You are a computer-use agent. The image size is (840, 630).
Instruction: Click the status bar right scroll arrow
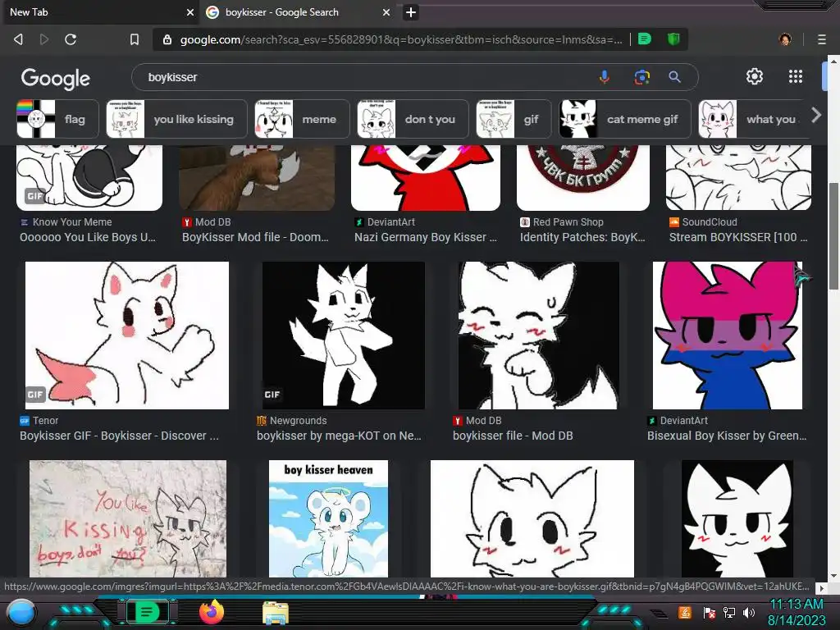(820, 587)
